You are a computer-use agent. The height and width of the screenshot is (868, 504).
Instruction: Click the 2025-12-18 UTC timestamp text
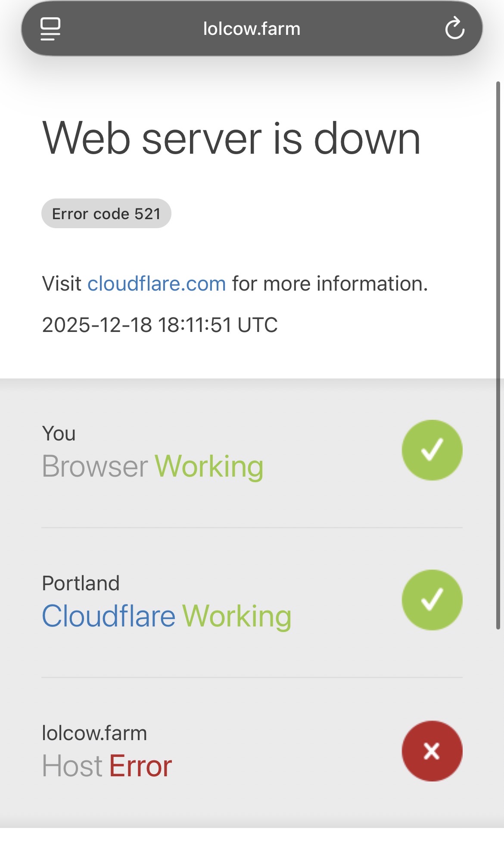160,325
